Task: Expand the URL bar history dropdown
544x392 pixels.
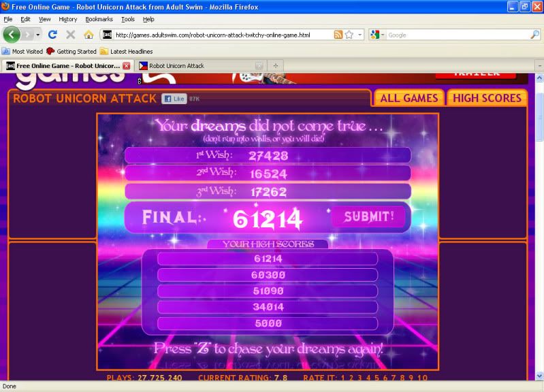Action: coord(359,35)
